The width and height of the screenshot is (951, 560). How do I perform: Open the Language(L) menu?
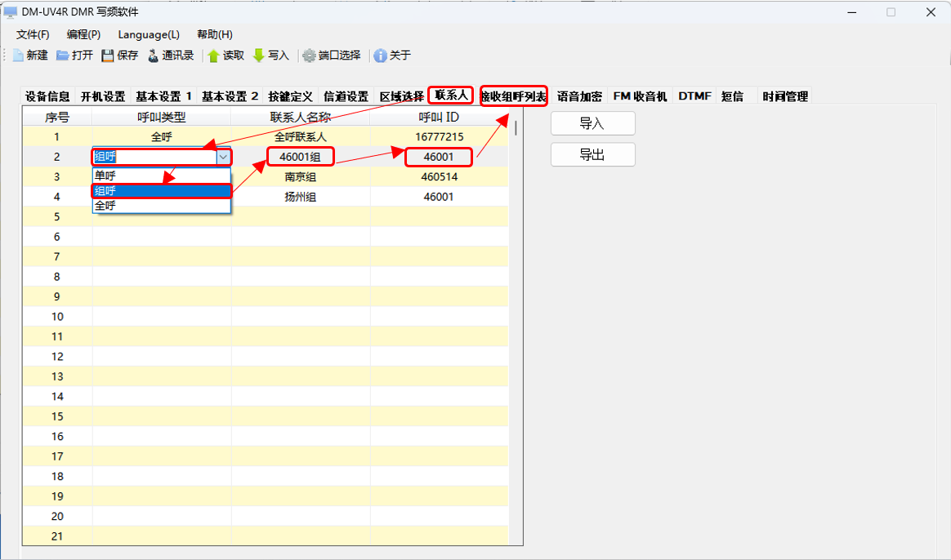coord(149,34)
